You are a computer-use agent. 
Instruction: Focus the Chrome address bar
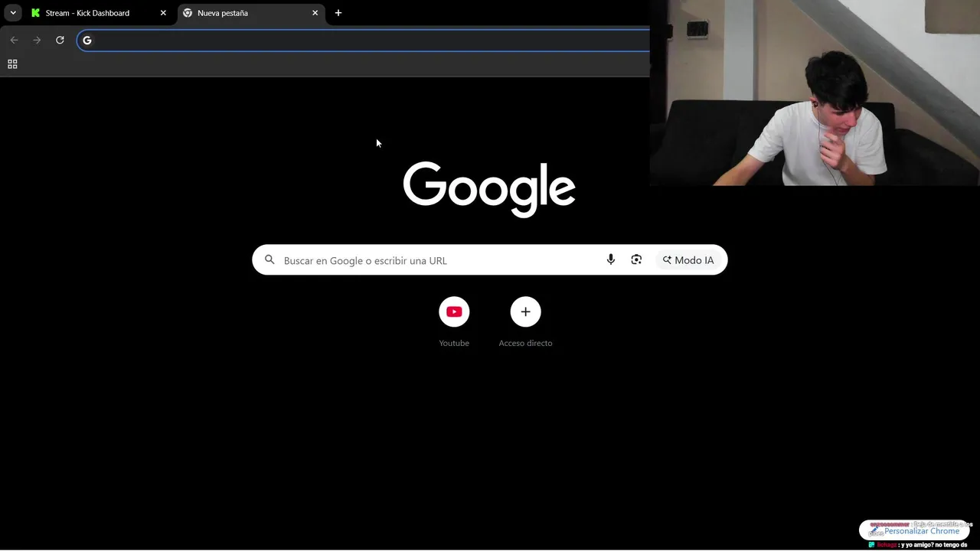pos(363,40)
